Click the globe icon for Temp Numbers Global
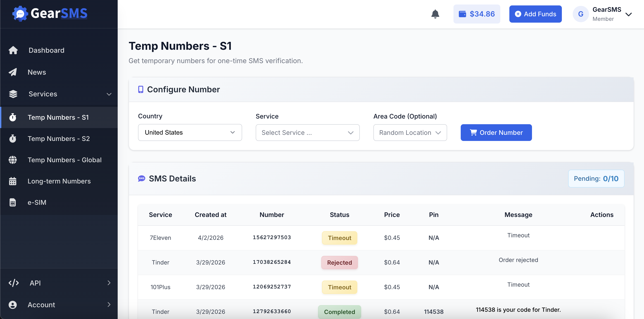Screen dimensions: 644x319 [x=13, y=160]
